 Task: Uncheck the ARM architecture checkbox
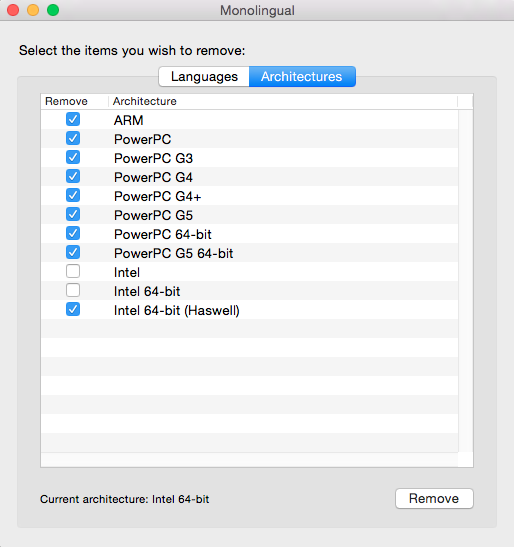[x=73, y=119]
